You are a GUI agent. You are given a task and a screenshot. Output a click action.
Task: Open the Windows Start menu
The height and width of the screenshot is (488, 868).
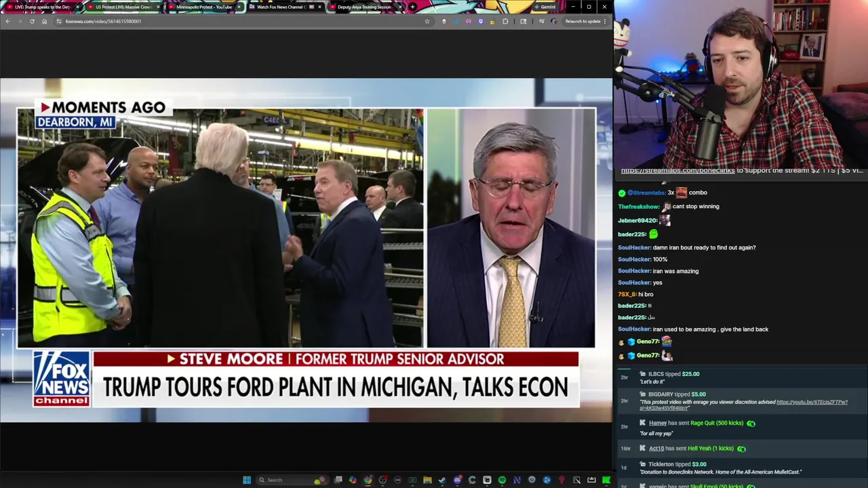click(247, 480)
